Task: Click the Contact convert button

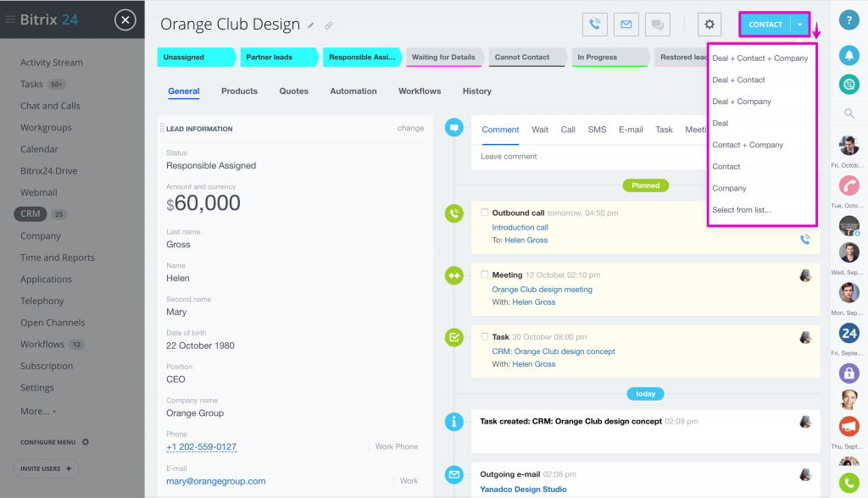Action: [765, 25]
